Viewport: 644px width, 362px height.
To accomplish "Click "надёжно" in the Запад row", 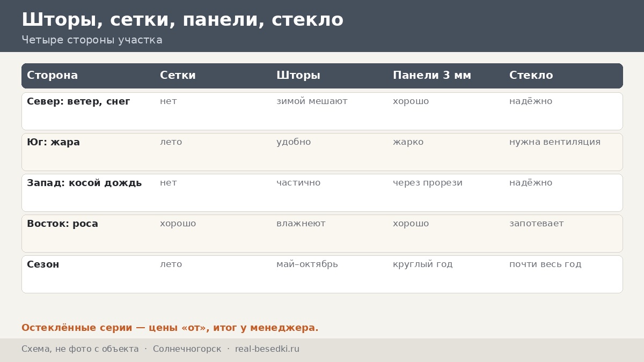I will click(x=531, y=183).
